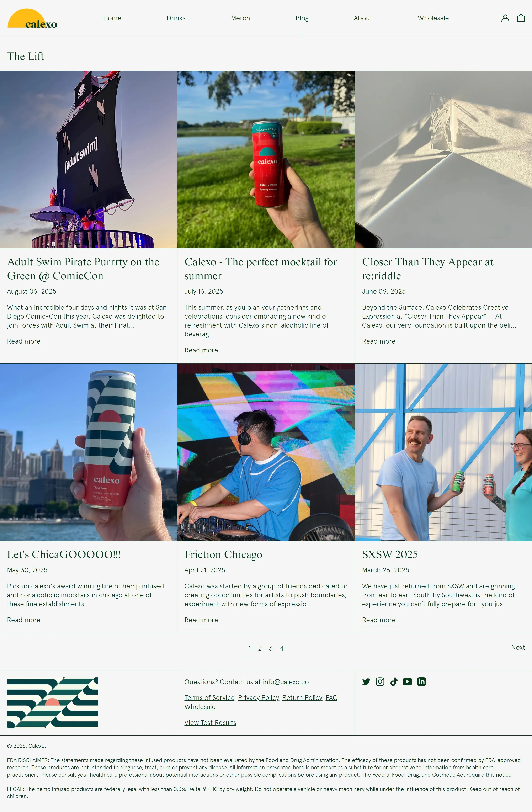Click the striped pattern footer logo

pyautogui.click(x=52, y=702)
